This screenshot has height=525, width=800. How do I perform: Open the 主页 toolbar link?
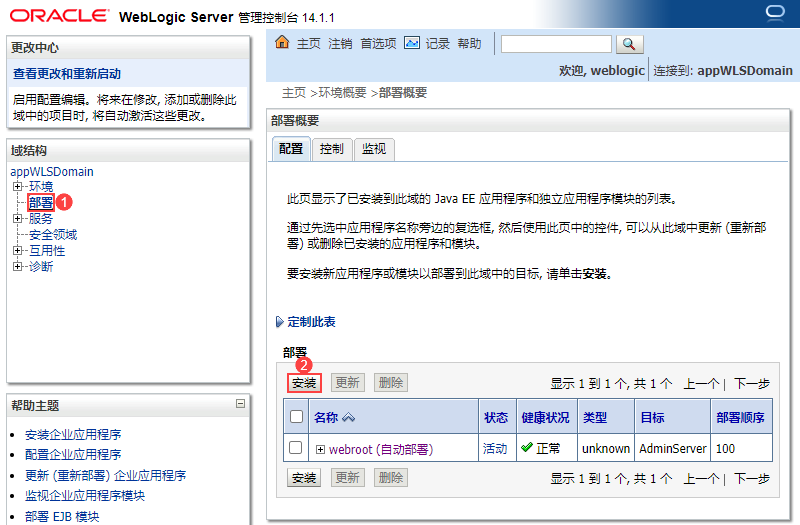tap(309, 43)
